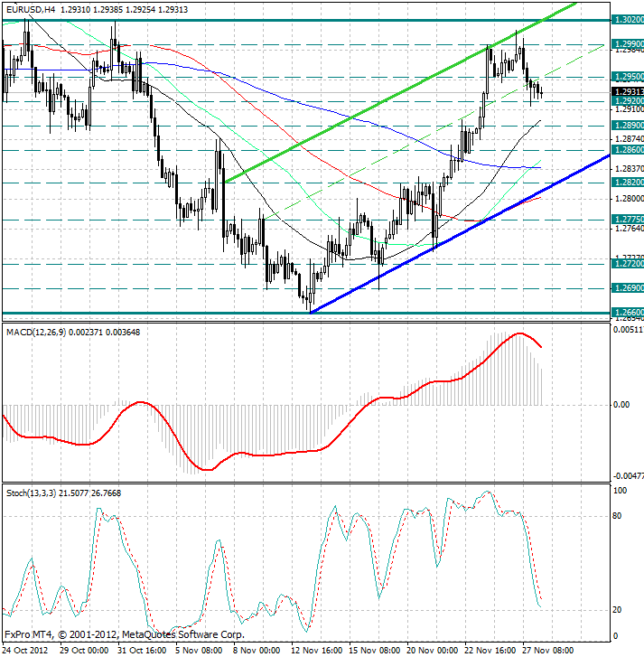Viewport: 644px width, 657px height.
Task: Click the 27 Nov 08:00 time label
Action: (546, 651)
